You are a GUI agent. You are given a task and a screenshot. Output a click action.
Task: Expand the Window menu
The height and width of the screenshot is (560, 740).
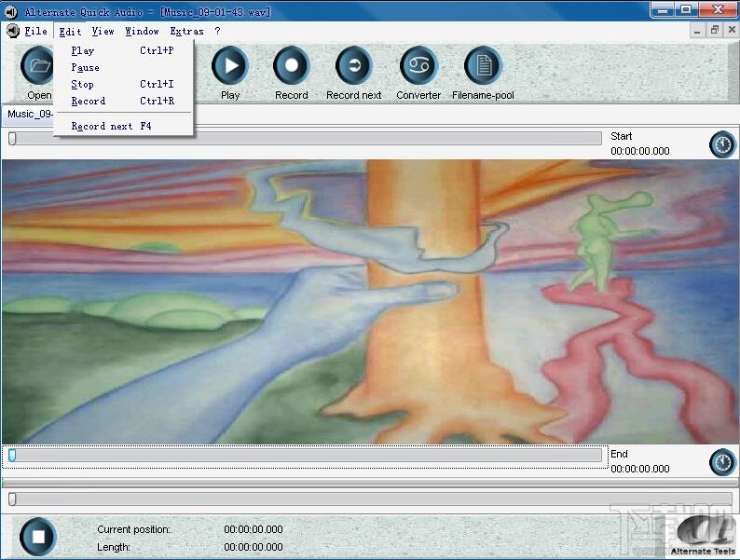click(142, 32)
